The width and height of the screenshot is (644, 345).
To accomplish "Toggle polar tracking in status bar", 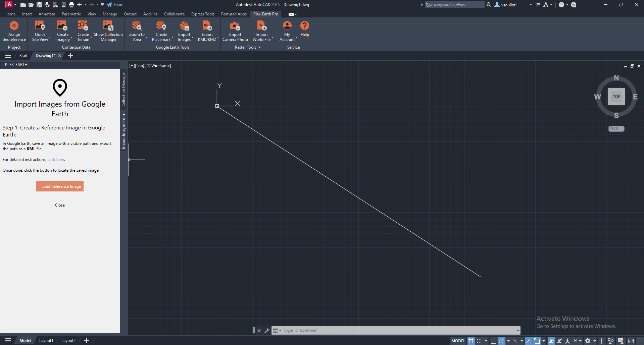I will pyautogui.click(x=502, y=341).
